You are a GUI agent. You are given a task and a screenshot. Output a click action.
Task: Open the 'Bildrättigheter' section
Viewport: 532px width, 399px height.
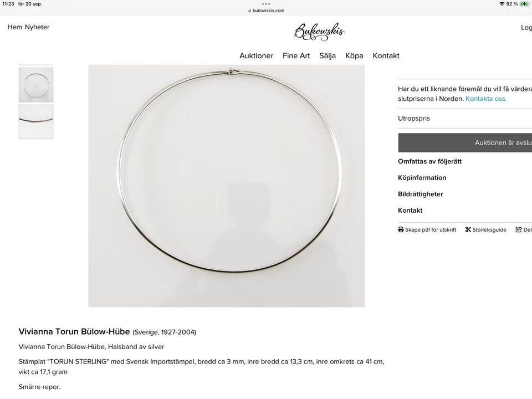420,194
